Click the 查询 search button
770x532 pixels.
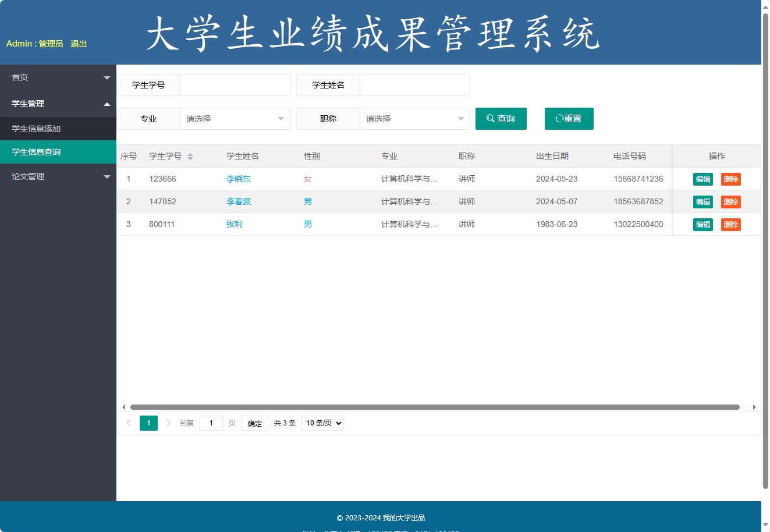[x=501, y=118]
